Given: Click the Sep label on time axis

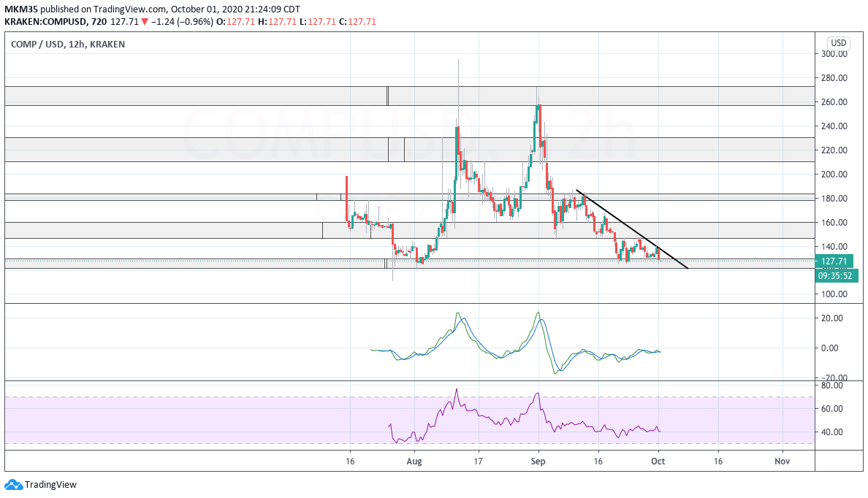Looking at the screenshot, I should (538, 461).
